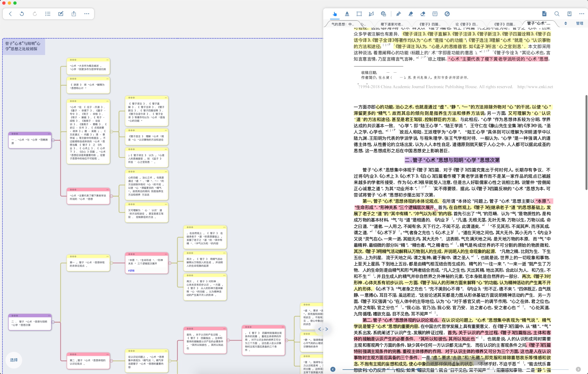Open the tab sorting up-down arrows
The image size is (588, 374).
(x=566, y=23)
